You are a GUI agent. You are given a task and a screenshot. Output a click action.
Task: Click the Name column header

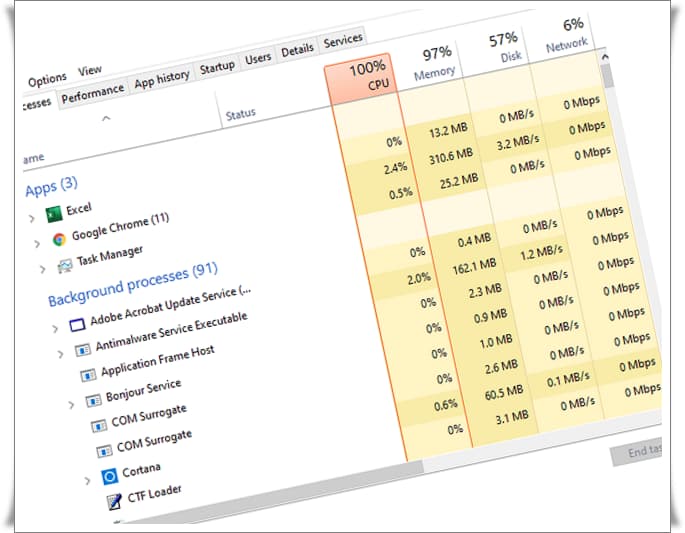33,158
